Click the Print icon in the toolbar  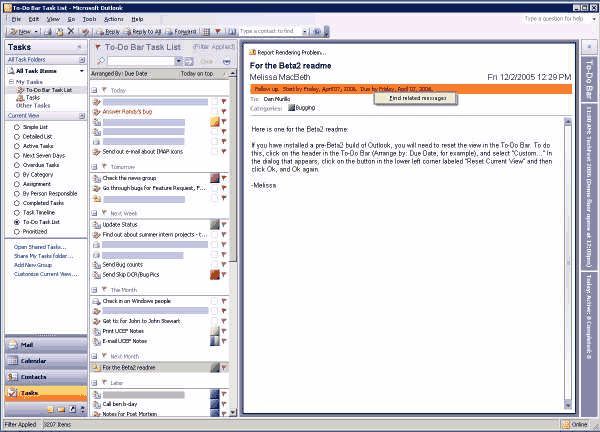click(x=48, y=32)
